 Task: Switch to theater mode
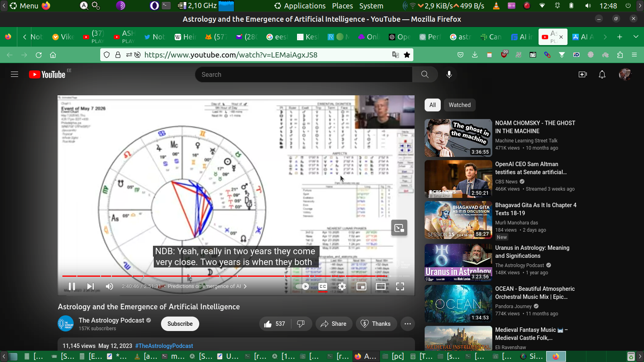pos(381,286)
